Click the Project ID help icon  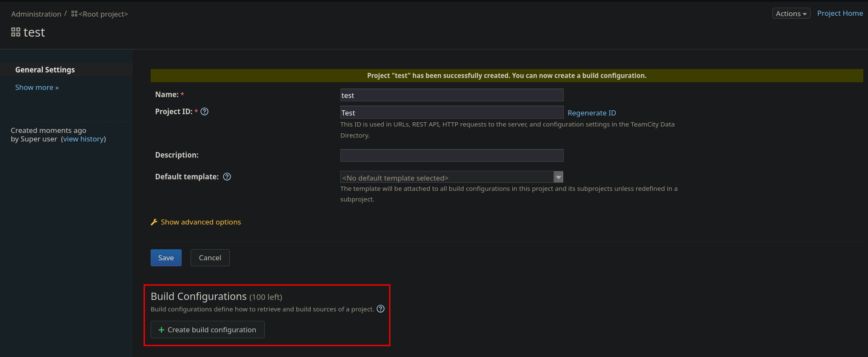coord(205,112)
